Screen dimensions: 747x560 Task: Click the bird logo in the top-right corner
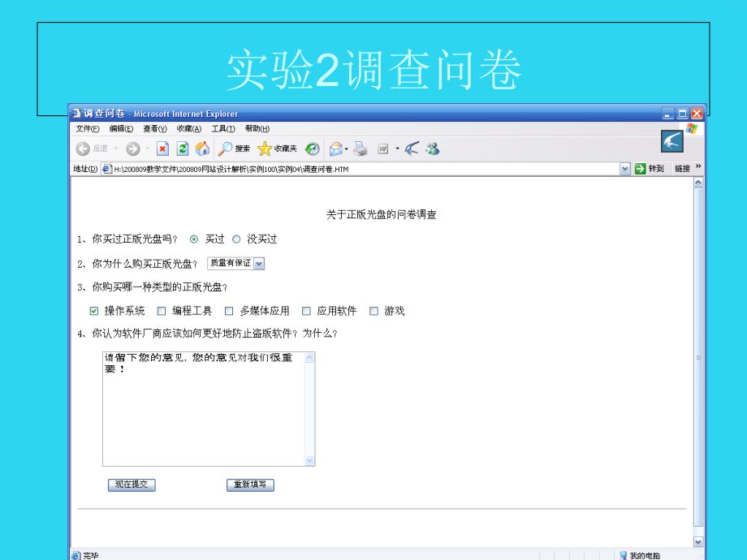coord(672,141)
